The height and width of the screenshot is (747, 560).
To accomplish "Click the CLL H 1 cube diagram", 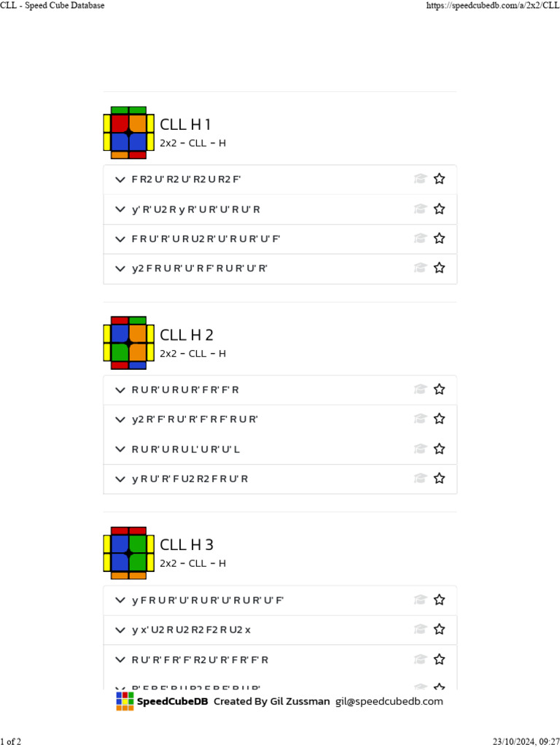I will (x=129, y=133).
